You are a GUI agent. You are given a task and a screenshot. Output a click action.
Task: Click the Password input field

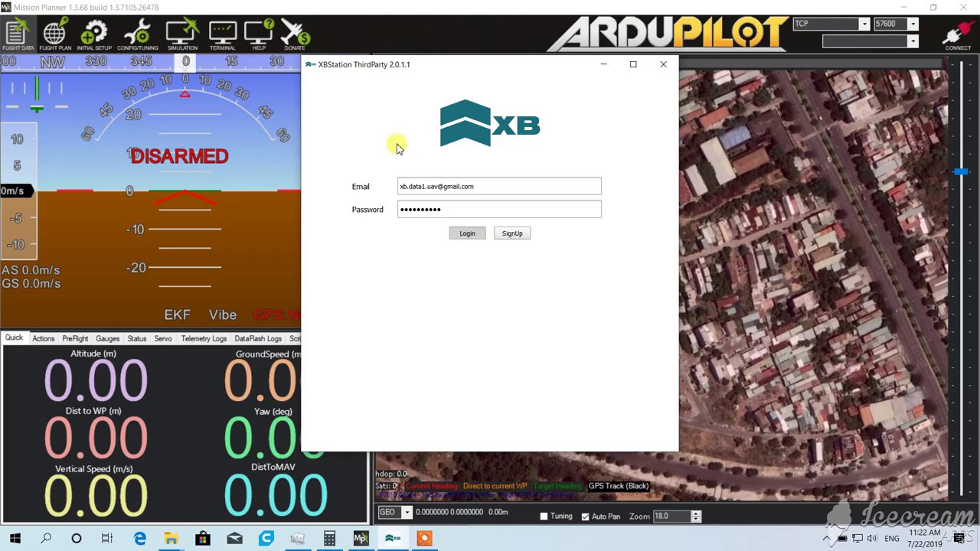pos(499,209)
